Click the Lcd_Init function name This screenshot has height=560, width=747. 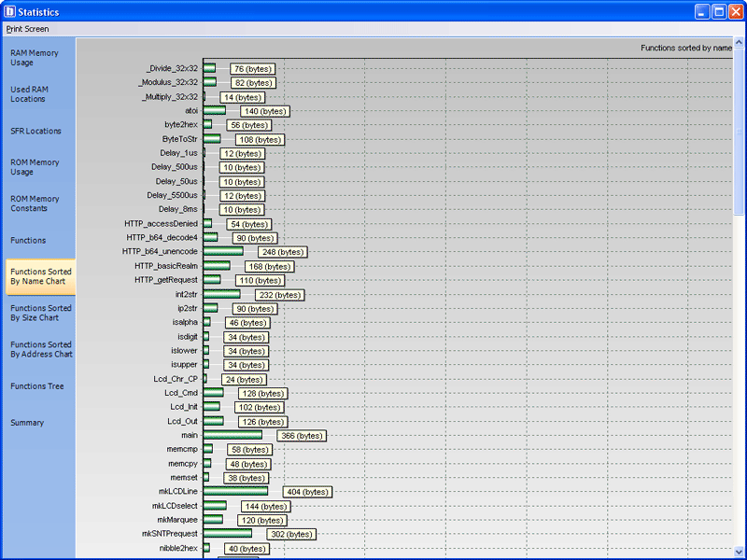coord(184,407)
